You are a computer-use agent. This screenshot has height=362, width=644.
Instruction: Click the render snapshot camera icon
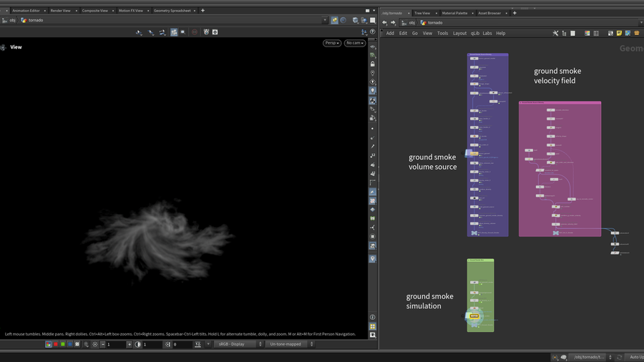[215, 32]
